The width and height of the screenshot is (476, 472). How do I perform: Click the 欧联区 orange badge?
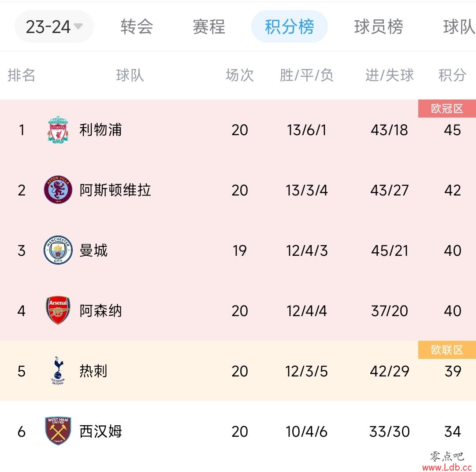447,350
